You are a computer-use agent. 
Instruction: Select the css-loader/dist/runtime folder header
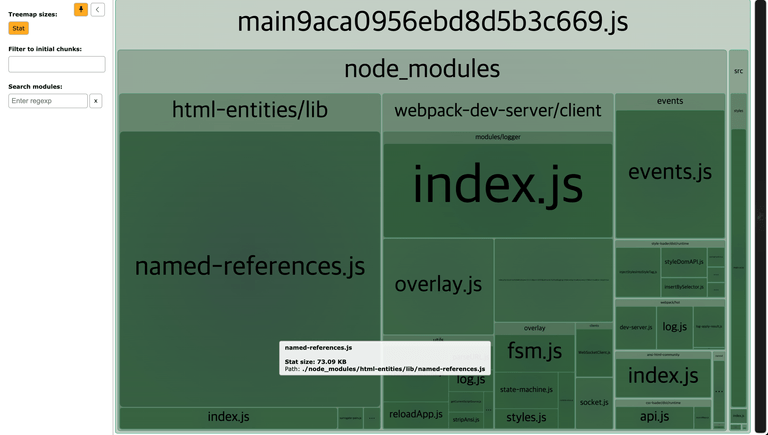[x=663, y=403]
